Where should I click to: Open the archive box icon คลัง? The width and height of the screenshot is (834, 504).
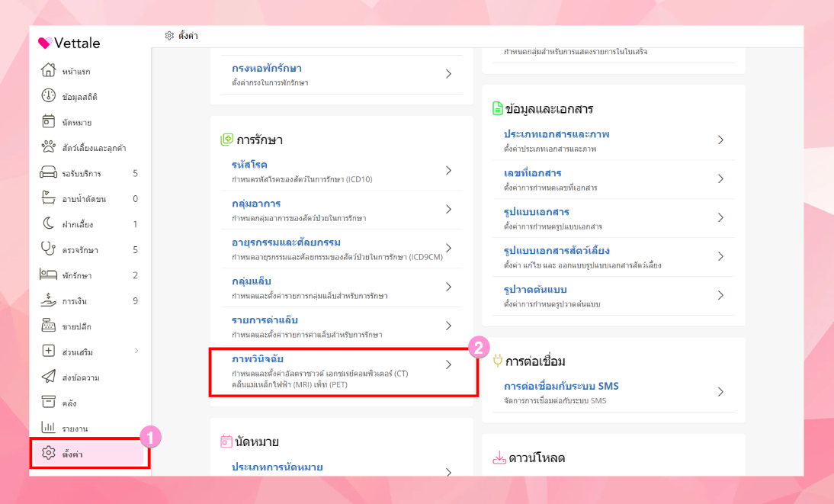point(48,403)
